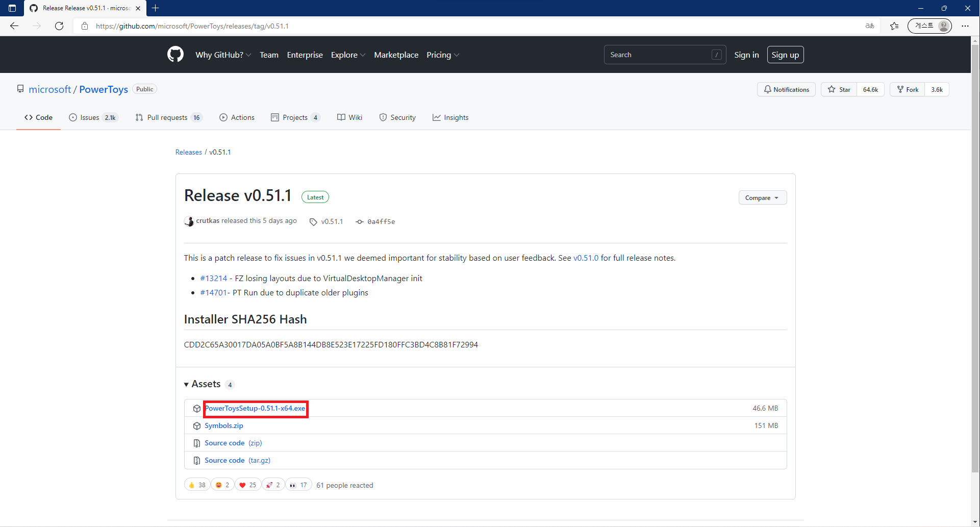Expand the Explore menu

point(348,55)
